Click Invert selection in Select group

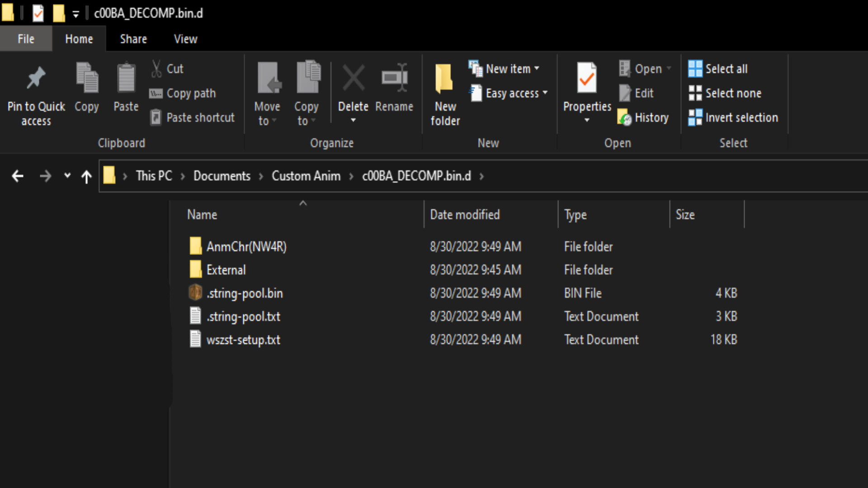(x=733, y=117)
